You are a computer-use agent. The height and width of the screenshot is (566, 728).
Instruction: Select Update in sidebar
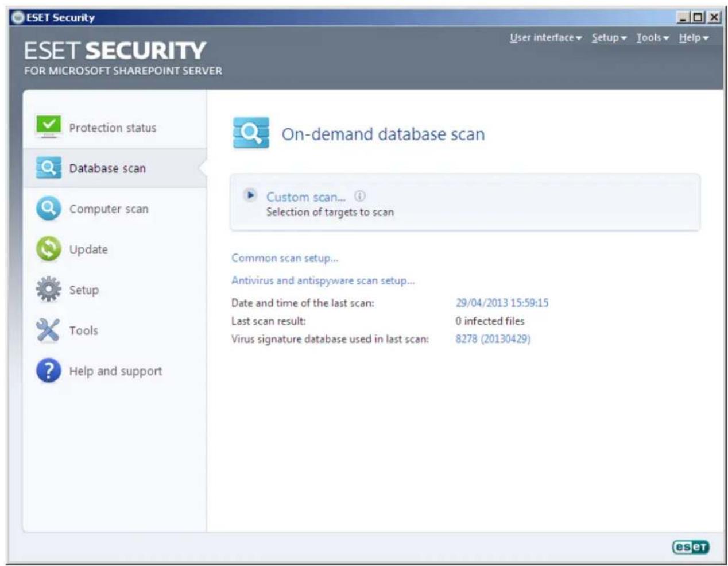click(115, 249)
